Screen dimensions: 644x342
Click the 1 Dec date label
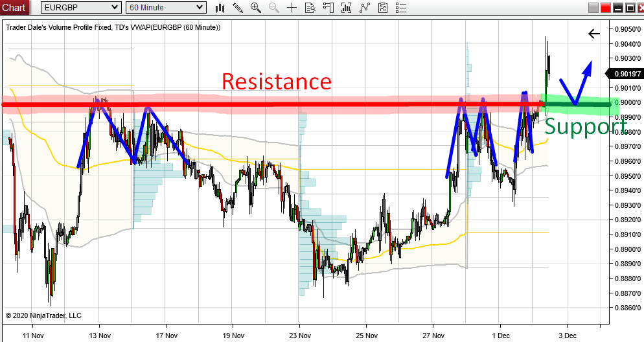[x=501, y=336]
